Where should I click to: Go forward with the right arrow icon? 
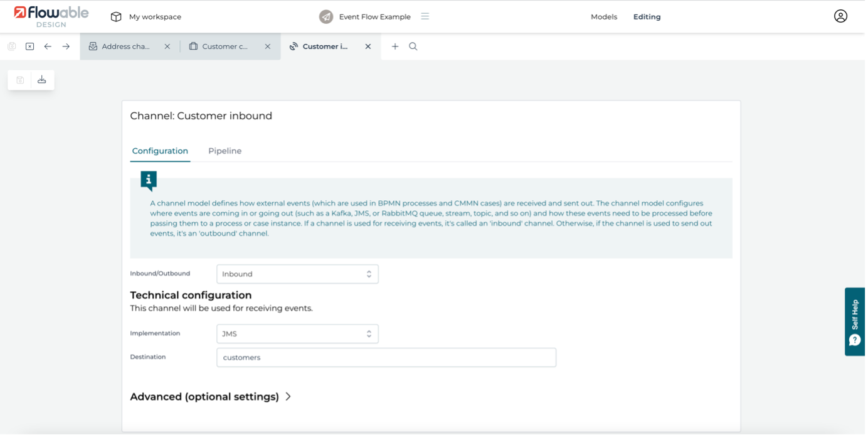(x=66, y=46)
